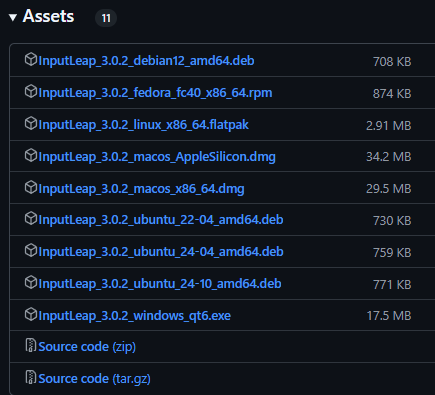This screenshot has width=435, height=395.
Task: Download InputLeap_3.0.2_macos_AppleSilicon.dmg
Action: coord(157,157)
